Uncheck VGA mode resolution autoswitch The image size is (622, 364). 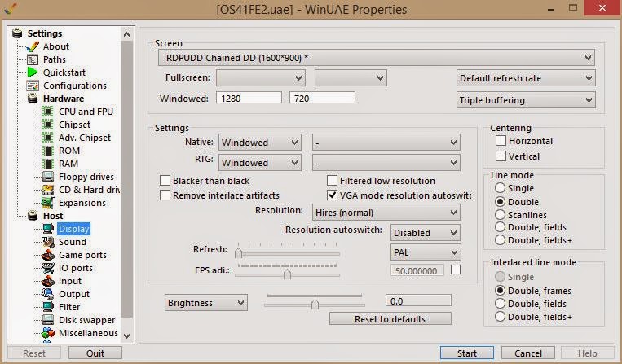[x=332, y=195]
